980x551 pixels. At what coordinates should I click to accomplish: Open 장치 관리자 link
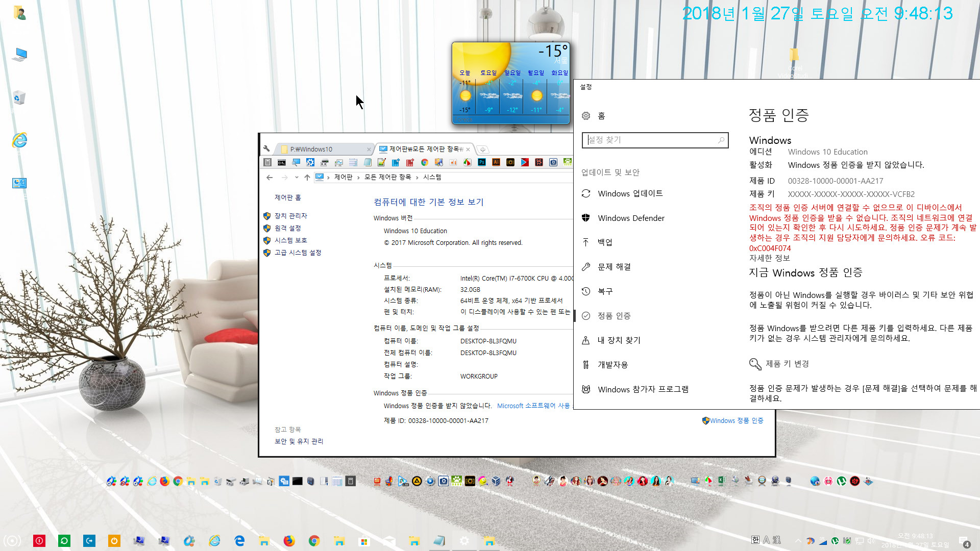[290, 216]
